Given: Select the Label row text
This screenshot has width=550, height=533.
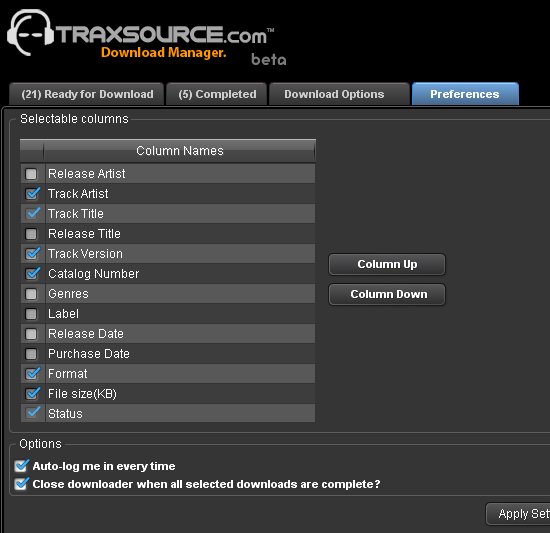Looking at the screenshot, I should [63, 314].
